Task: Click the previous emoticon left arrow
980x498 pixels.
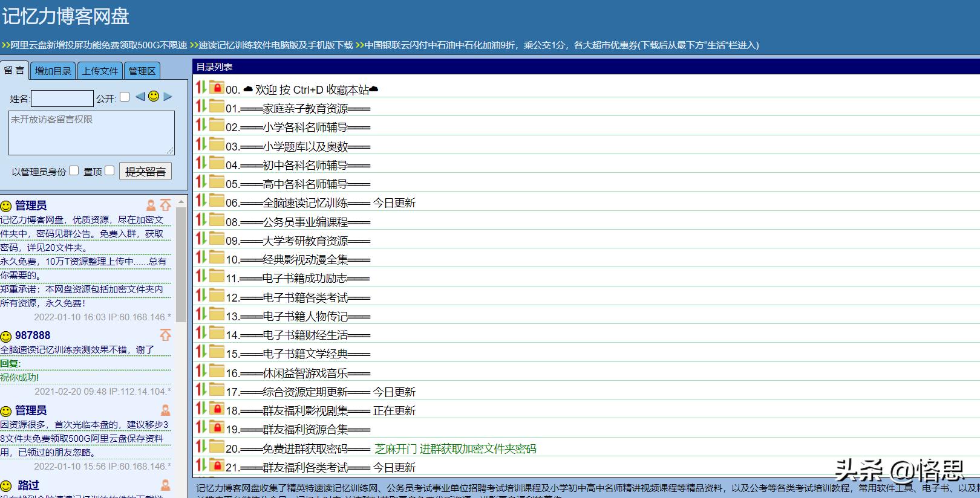Action: 140,97
